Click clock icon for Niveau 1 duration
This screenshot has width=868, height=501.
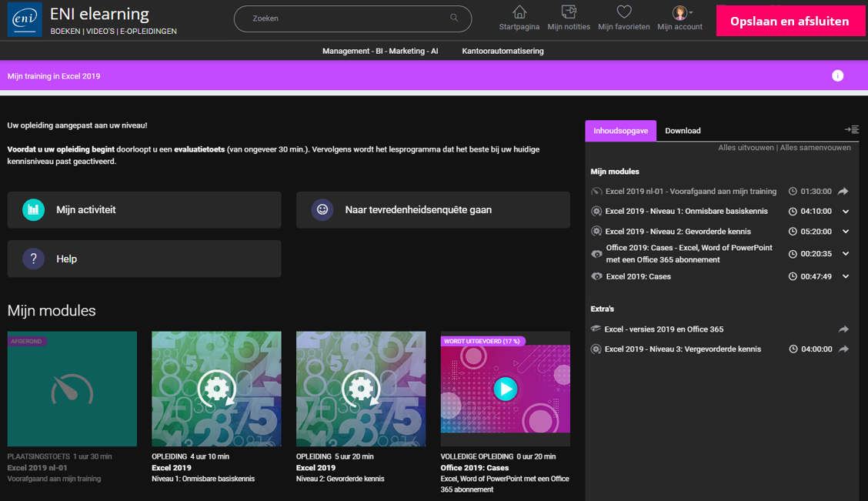pyautogui.click(x=793, y=211)
